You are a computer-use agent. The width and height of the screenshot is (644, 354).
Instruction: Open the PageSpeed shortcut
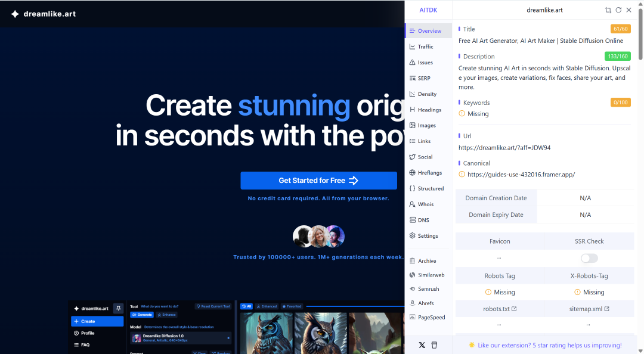pyautogui.click(x=428, y=317)
